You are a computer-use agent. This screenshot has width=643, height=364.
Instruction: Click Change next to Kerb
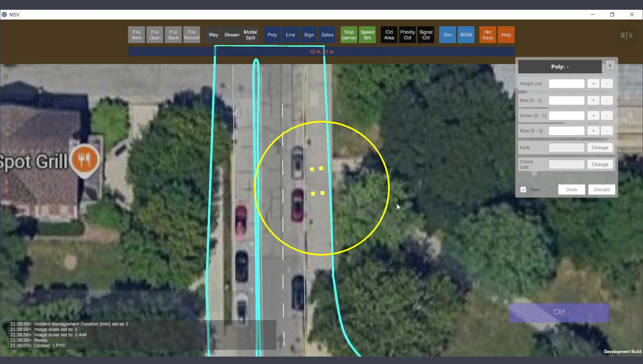click(x=599, y=148)
